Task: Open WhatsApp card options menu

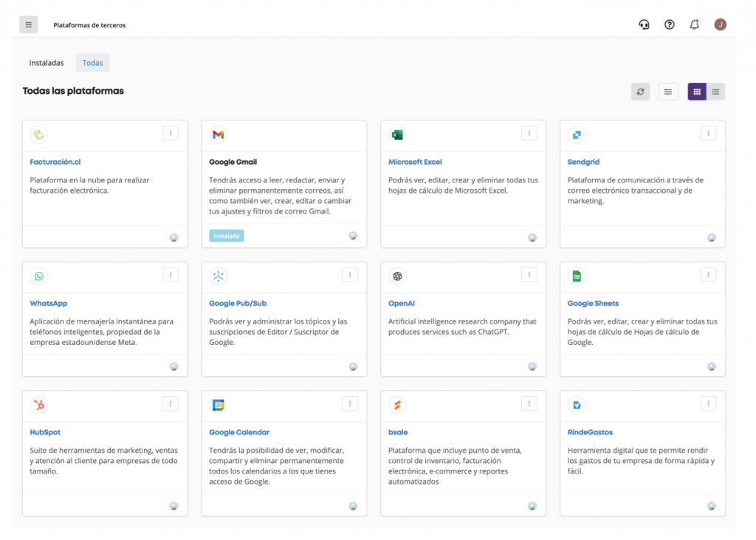Action: click(x=171, y=275)
